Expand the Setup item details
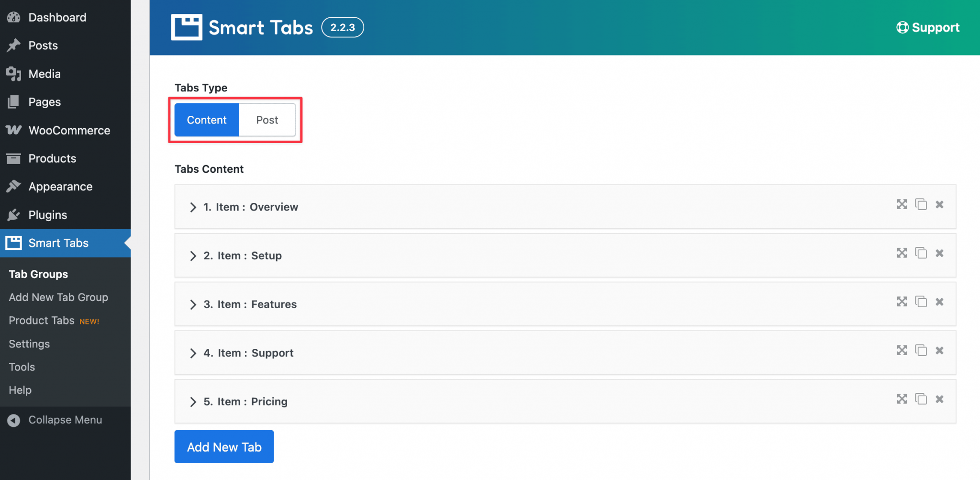980x480 pixels. click(x=193, y=256)
